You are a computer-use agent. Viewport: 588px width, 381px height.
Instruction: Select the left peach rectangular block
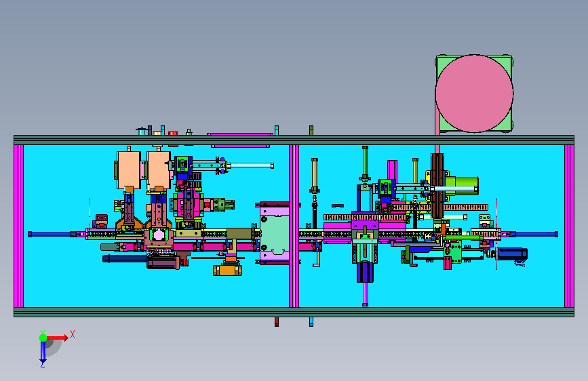coord(129,169)
